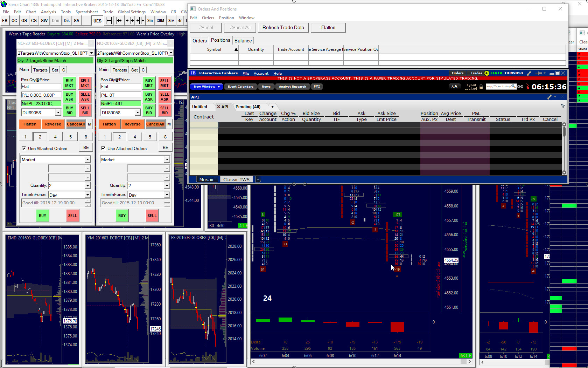Click the Refresh Trade Data button
This screenshot has height=368, width=588.
(x=283, y=27)
